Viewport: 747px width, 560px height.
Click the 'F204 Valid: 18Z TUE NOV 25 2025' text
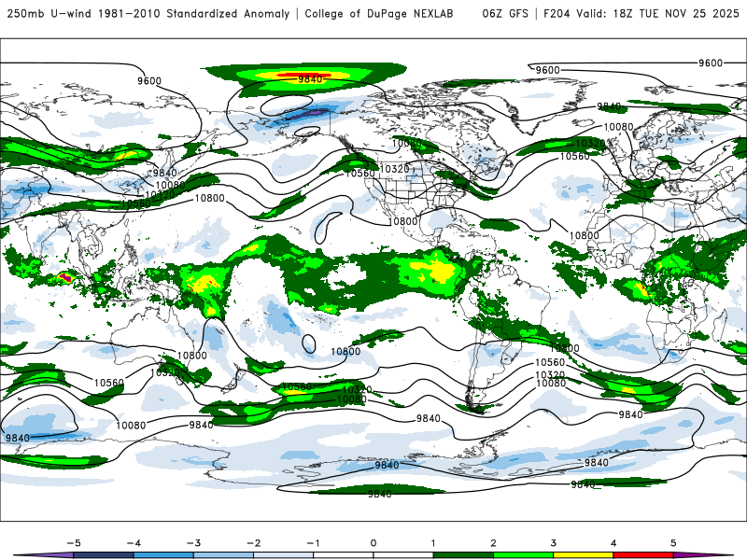point(641,14)
